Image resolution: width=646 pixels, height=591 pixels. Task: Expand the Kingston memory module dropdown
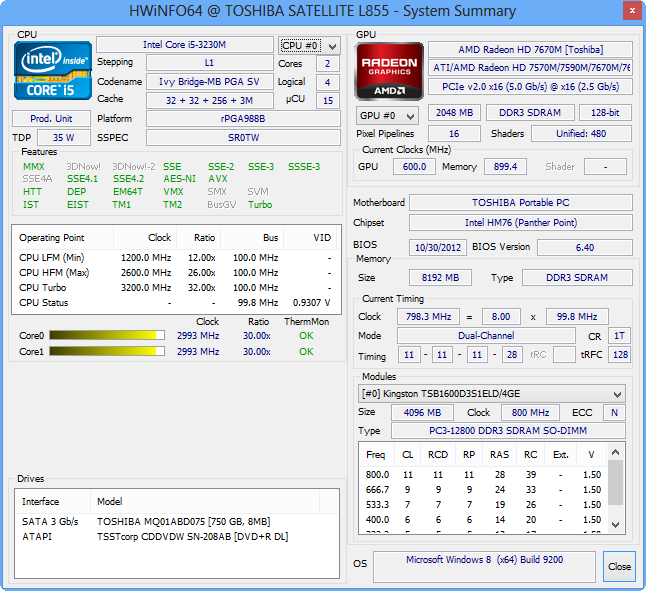(x=492, y=394)
